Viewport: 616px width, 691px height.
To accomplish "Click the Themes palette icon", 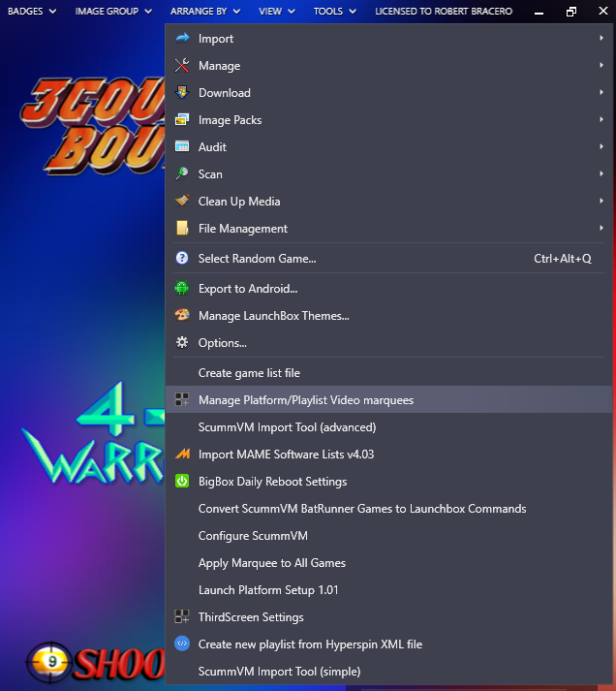I will coord(182,316).
